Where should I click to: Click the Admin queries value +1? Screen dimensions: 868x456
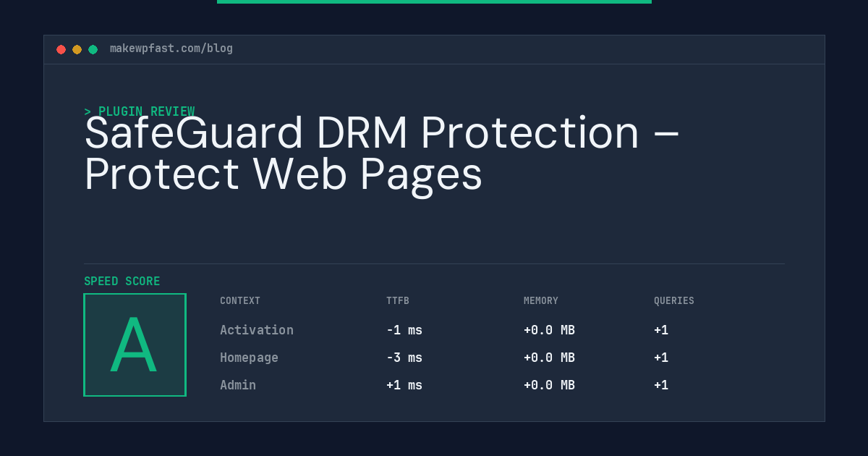[661, 385]
